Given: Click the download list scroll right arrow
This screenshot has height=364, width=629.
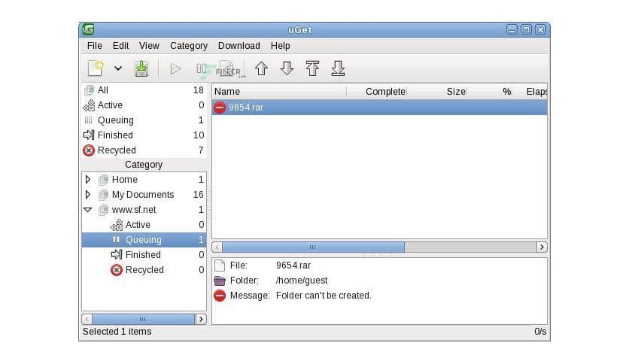Looking at the screenshot, I should (542, 247).
